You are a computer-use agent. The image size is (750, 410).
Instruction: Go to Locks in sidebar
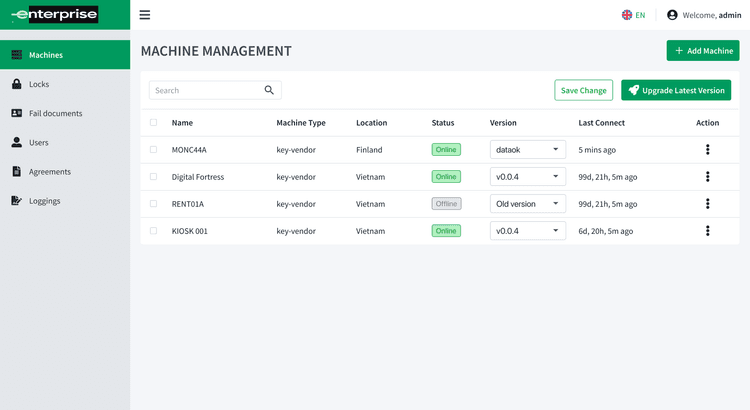click(x=65, y=84)
